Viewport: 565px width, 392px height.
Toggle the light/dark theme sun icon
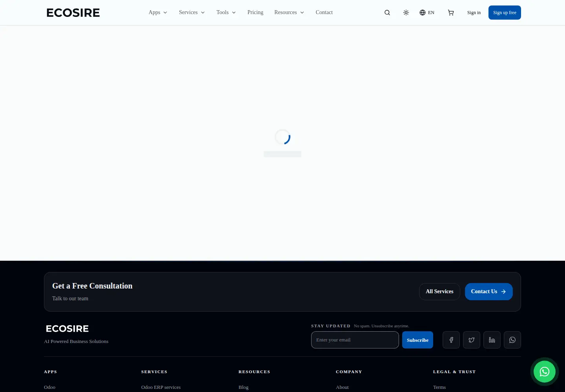[x=406, y=13]
